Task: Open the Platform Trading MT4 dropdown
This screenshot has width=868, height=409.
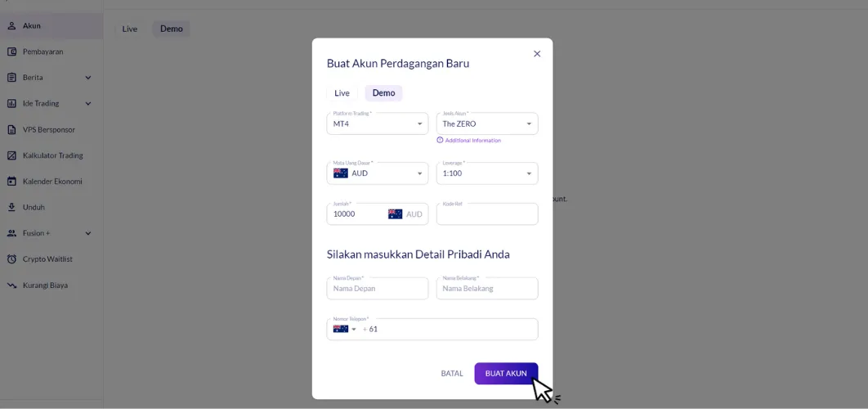Action: (x=378, y=124)
